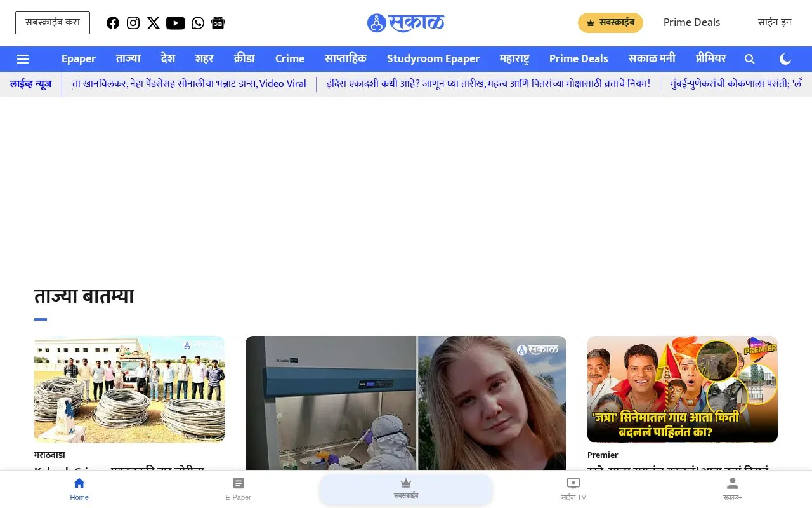Click the लाईव्ह न्यूज ticker label
This screenshot has width=812, height=508.
30,84
